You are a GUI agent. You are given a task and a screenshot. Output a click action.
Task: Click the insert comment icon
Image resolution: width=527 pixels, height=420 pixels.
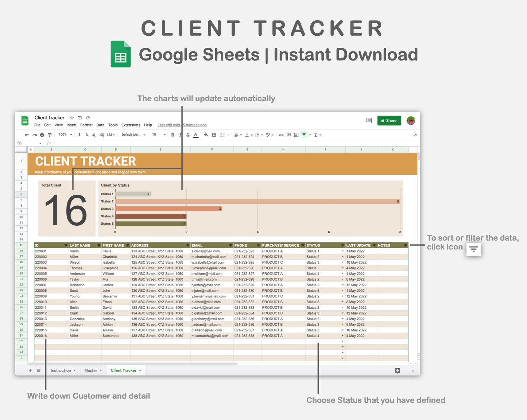[288, 135]
